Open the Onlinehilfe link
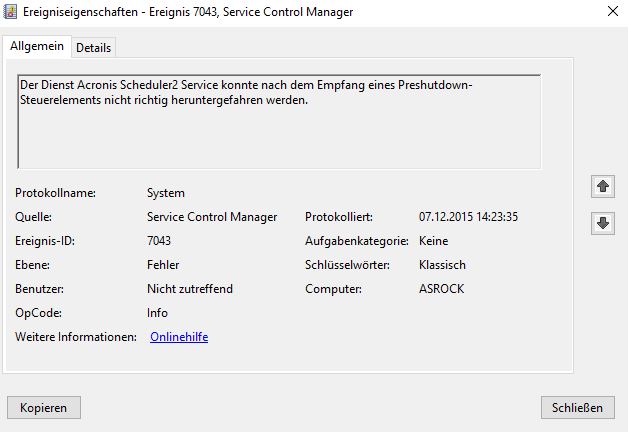628x432 pixels. click(179, 337)
